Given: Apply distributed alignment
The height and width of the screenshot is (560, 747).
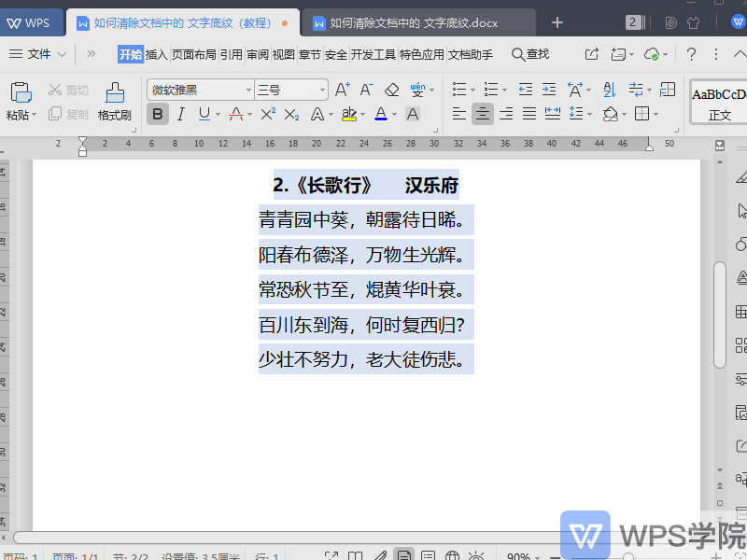Looking at the screenshot, I should (553, 114).
